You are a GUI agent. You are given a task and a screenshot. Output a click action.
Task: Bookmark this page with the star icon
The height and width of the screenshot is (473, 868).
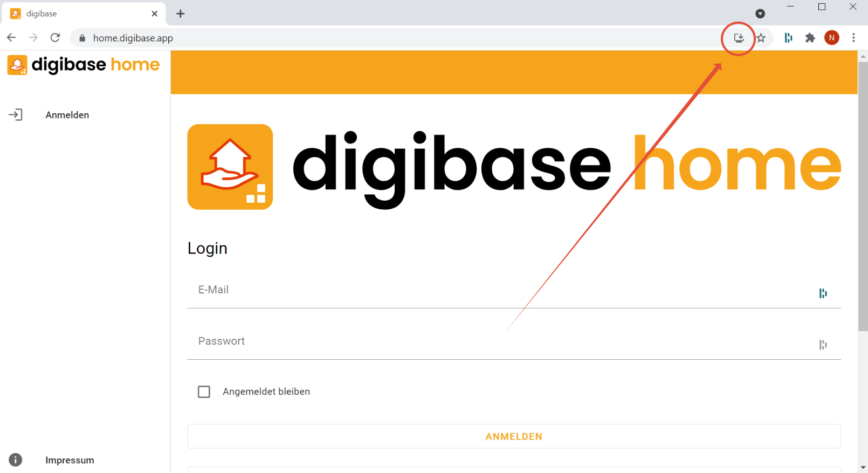[761, 38]
